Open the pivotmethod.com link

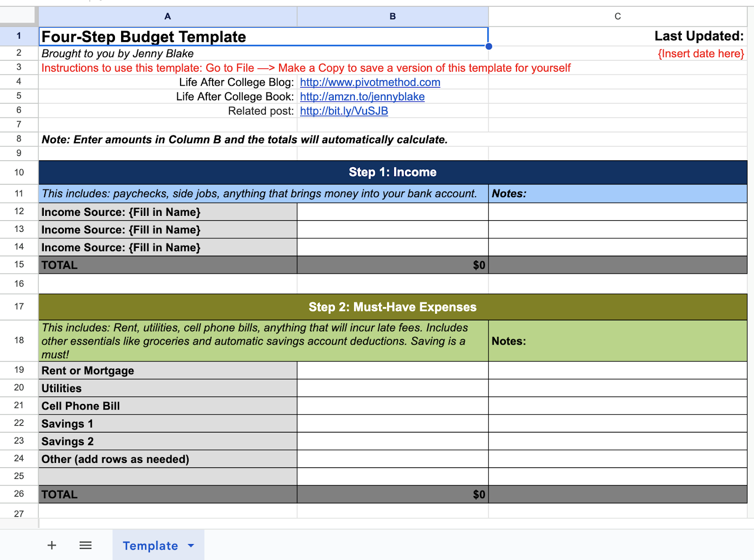click(369, 82)
